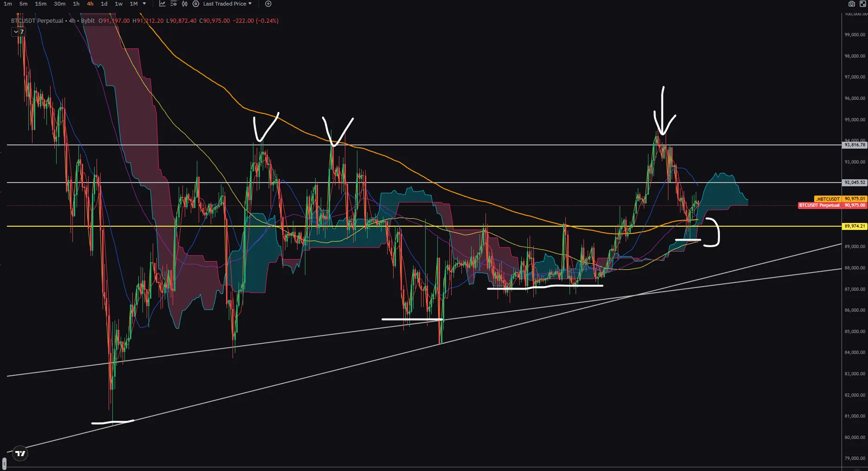The height and width of the screenshot is (471, 868).
Task: Click the add plus circle icon
Action: (268, 4)
